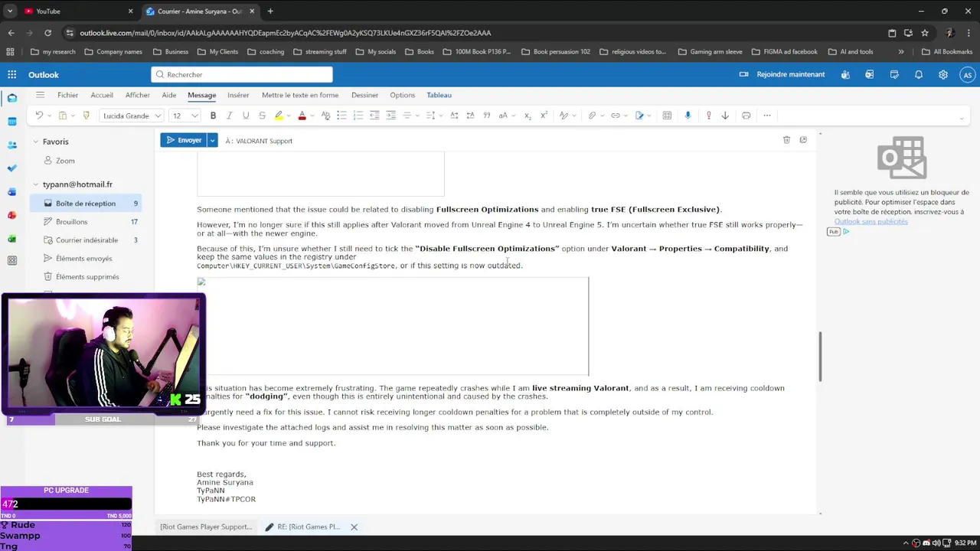Open the font name dropdown Lucida Grande
980x551 pixels.
click(x=132, y=116)
